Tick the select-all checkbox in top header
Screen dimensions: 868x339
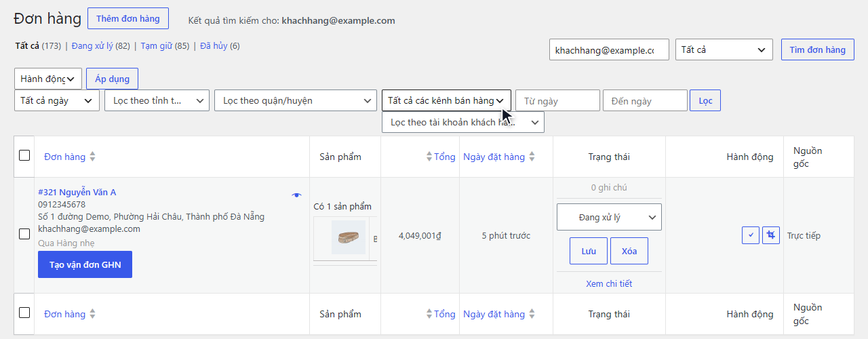24,155
